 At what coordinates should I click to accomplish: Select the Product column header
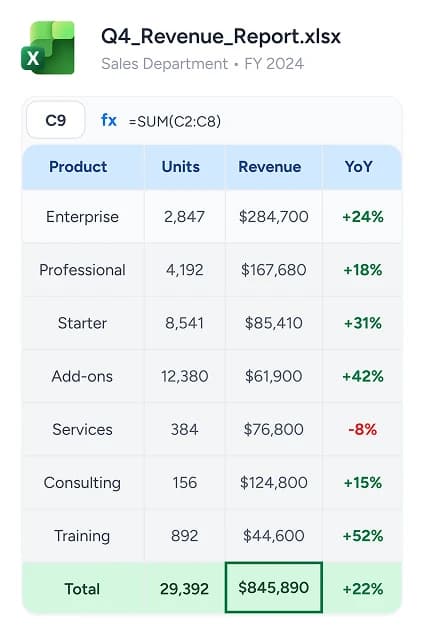[x=83, y=167]
